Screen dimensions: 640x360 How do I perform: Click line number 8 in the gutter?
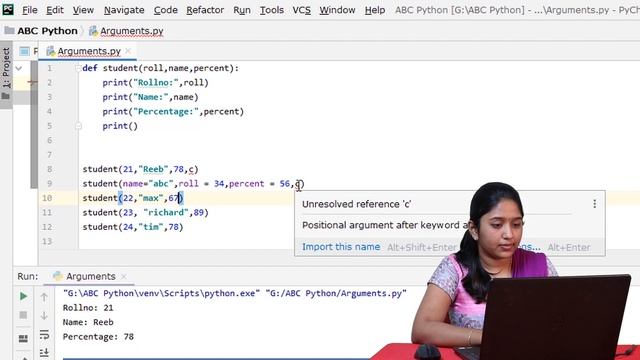49,169
